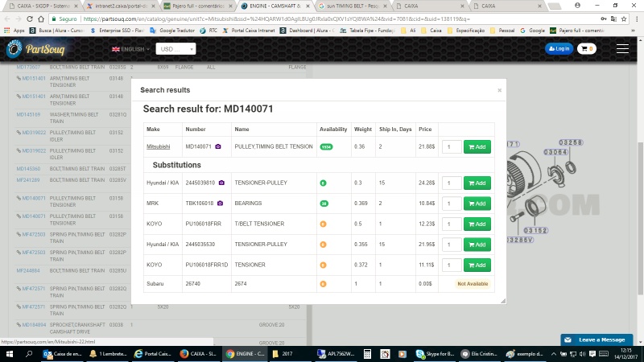This screenshot has width=644, height=362.
Task: Open the Pajero full bookmark
Action: pos(577,31)
